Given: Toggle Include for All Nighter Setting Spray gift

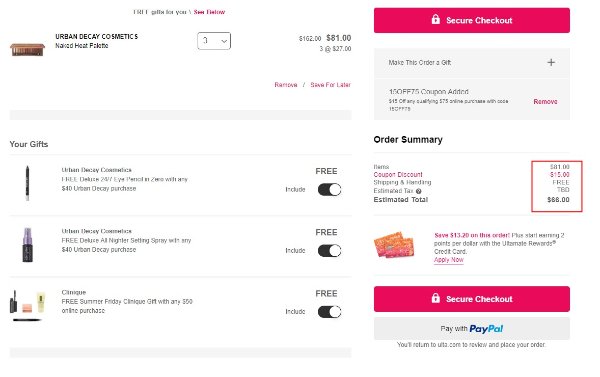Looking at the screenshot, I should coord(329,251).
